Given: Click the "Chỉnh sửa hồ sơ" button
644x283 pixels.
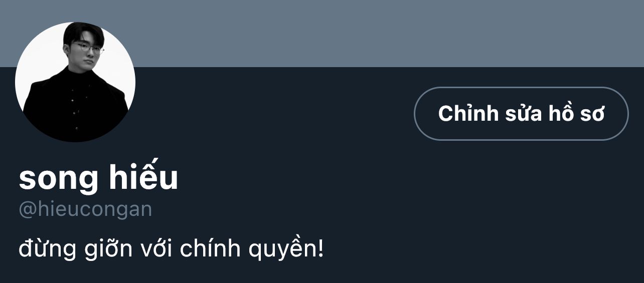Looking at the screenshot, I should [x=521, y=114].
